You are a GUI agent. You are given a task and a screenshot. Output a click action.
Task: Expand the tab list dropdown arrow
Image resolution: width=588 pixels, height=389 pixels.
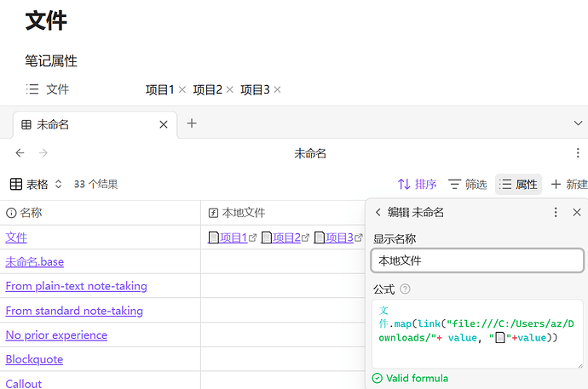579,123
